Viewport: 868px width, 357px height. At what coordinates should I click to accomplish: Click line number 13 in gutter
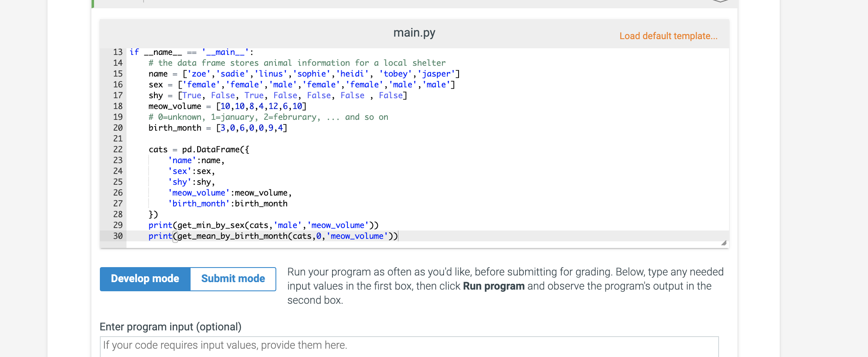click(x=118, y=52)
